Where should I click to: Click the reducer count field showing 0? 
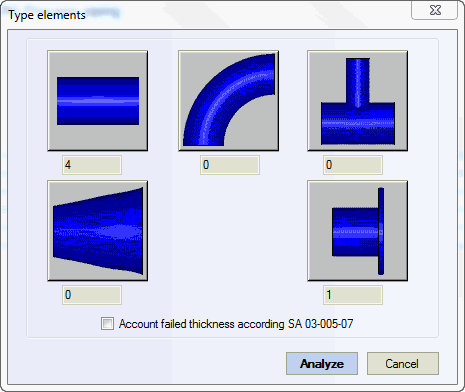click(92, 295)
